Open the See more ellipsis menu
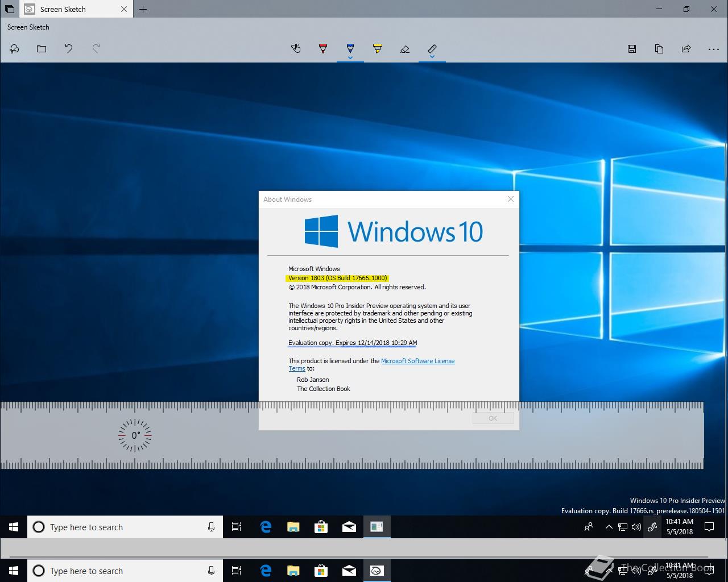728x582 pixels. (x=714, y=49)
